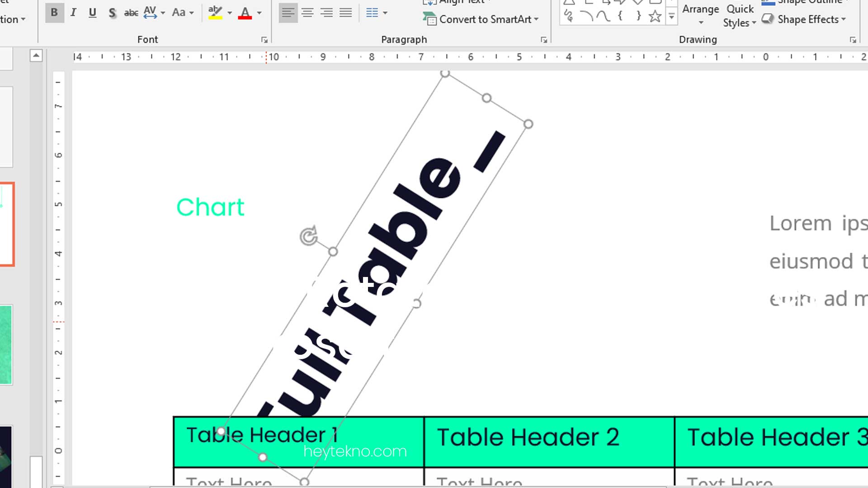Open Shape Effects menu

[804, 19]
